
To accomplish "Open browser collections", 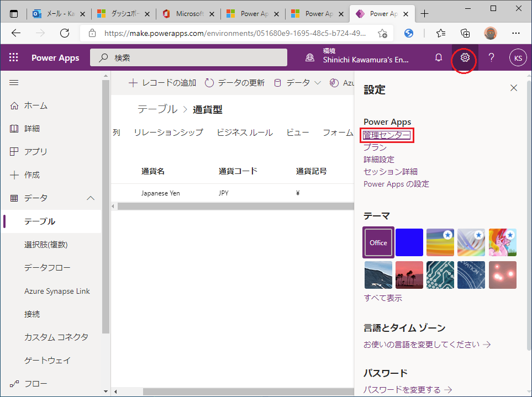I will coord(465,33).
